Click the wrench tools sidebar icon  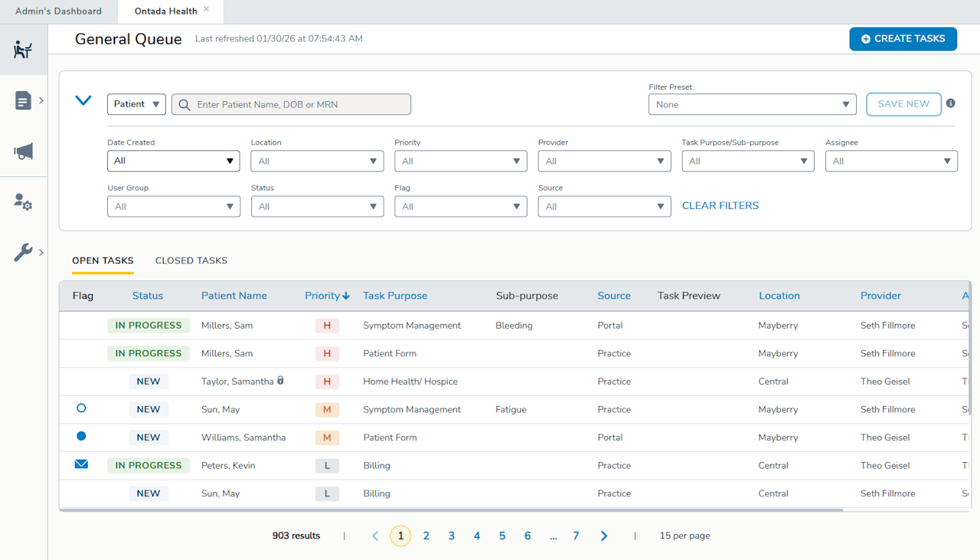pyautogui.click(x=23, y=253)
